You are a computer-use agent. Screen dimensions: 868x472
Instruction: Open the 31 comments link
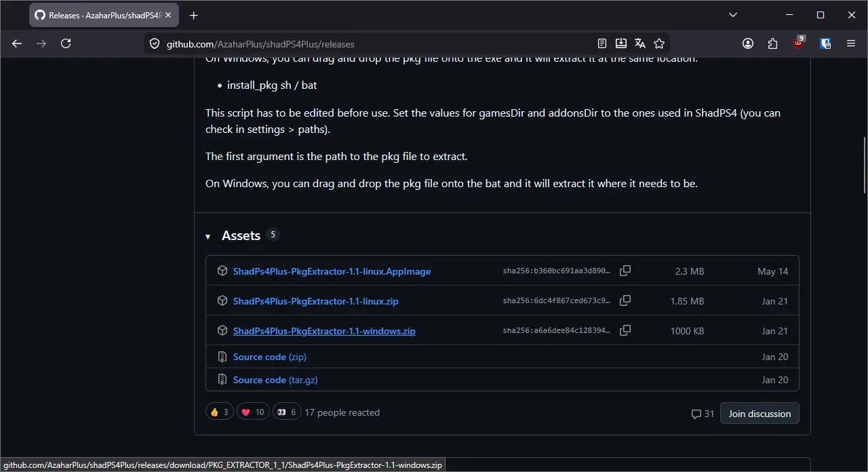pos(703,414)
